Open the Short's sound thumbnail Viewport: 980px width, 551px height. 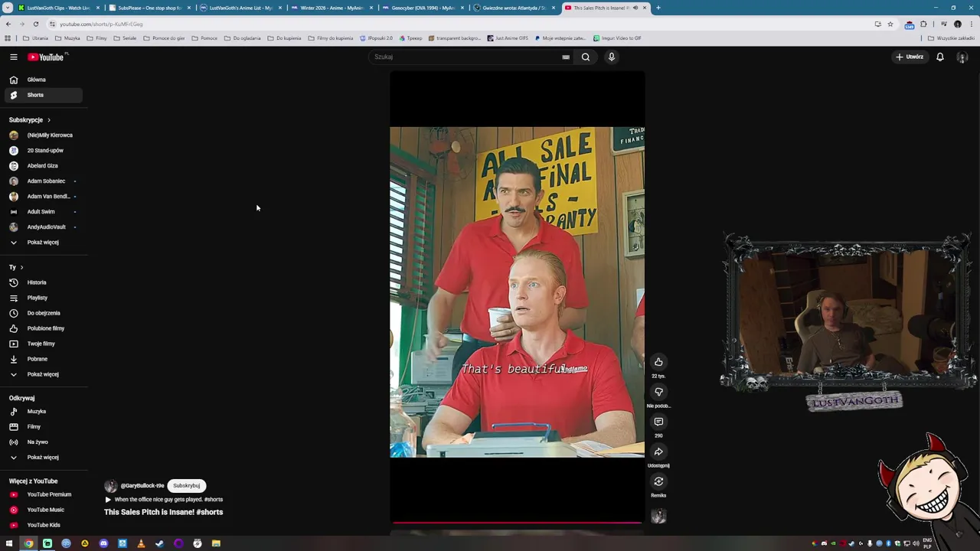pos(658,517)
